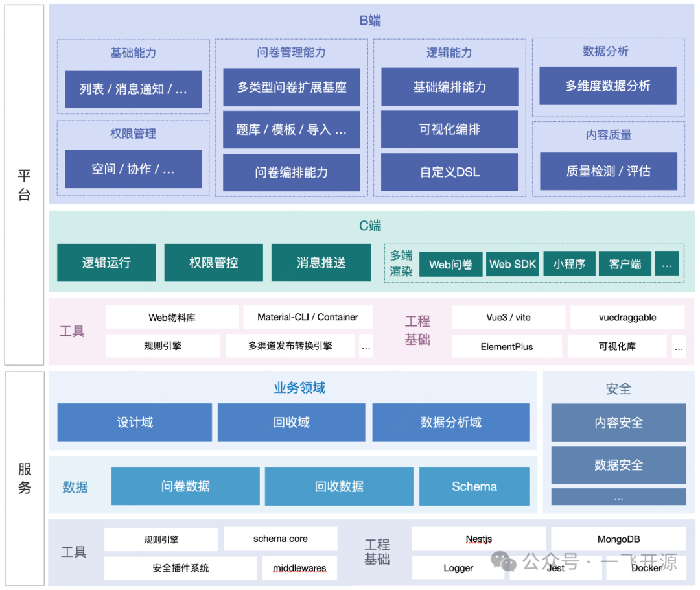
Task: Select the vuedraggable cell
Action: point(627,318)
